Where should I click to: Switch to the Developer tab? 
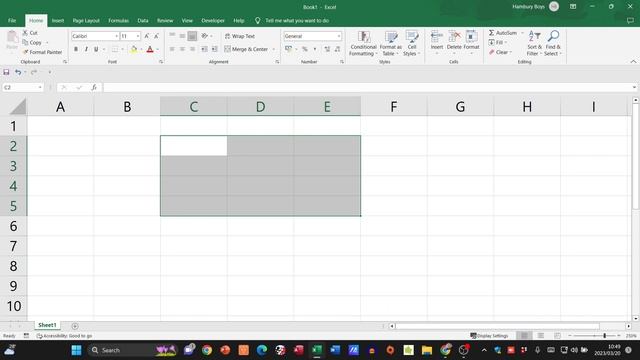[213, 20]
